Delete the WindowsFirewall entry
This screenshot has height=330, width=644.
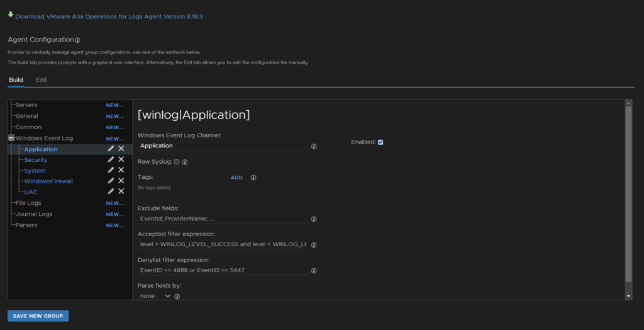click(x=121, y=181)
